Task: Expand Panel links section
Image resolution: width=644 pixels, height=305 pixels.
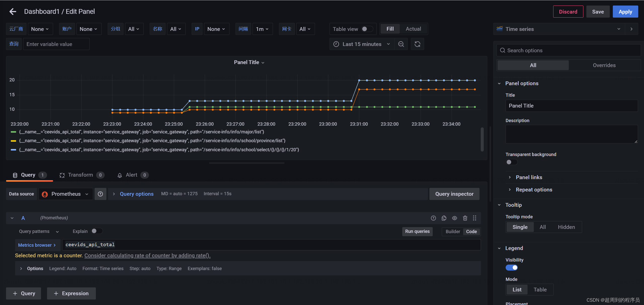Action: coord(529,177)
